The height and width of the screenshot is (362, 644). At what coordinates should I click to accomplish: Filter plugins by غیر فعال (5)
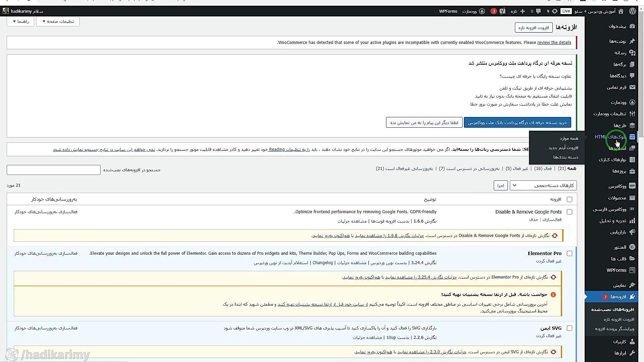[517, 169]
